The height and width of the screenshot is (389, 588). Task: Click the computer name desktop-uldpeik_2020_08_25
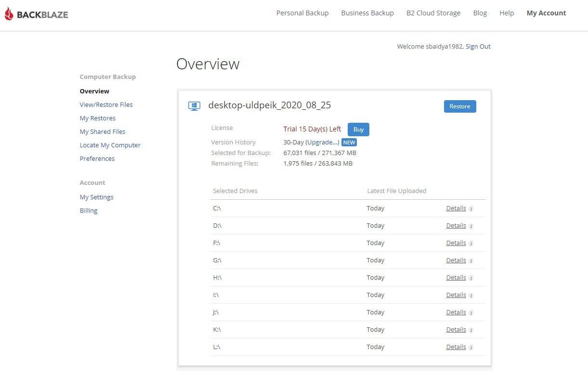[x=270, y=105]
